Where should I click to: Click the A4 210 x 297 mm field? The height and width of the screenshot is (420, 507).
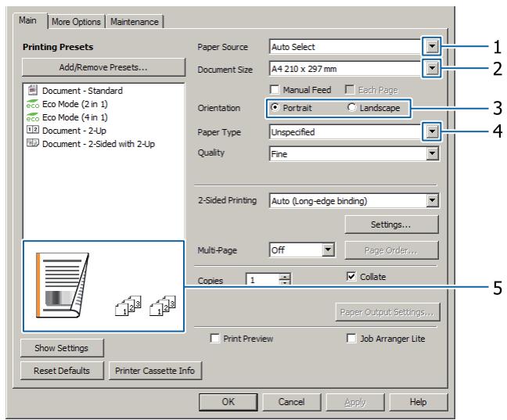pos(347,69)
